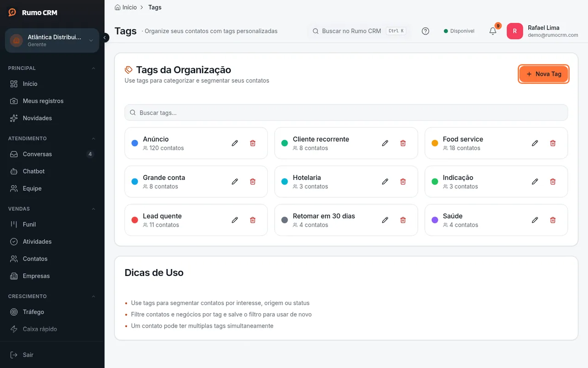The height and width of the screenshot is (368, 588).
Task: Open Empresas in sidebar
Action: [52, 276]
